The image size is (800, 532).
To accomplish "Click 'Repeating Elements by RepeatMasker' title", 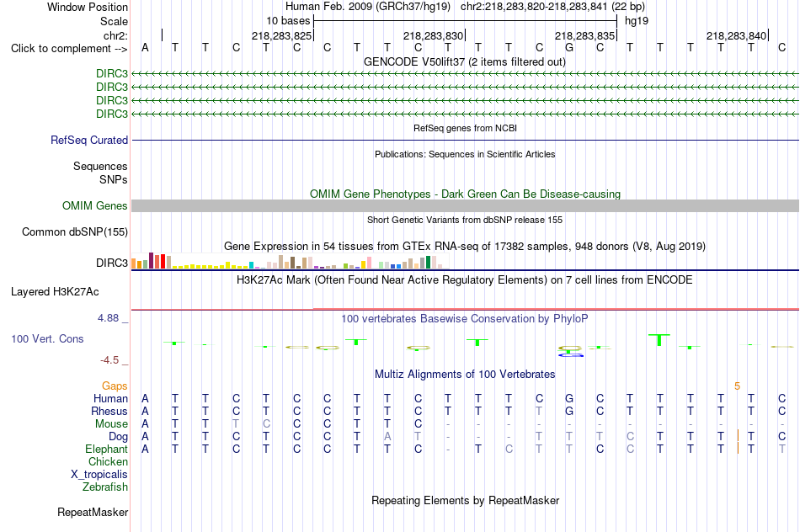I will click(x=465, y=500).
